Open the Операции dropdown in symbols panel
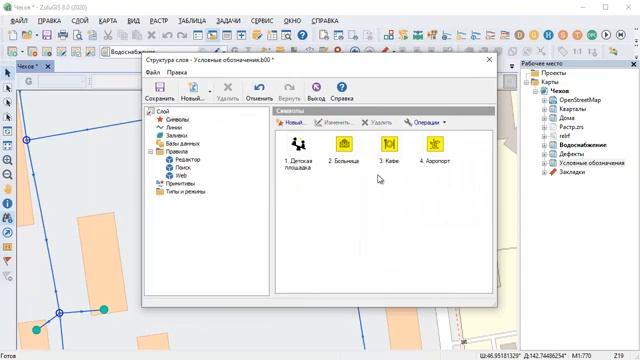 [425, 122]
